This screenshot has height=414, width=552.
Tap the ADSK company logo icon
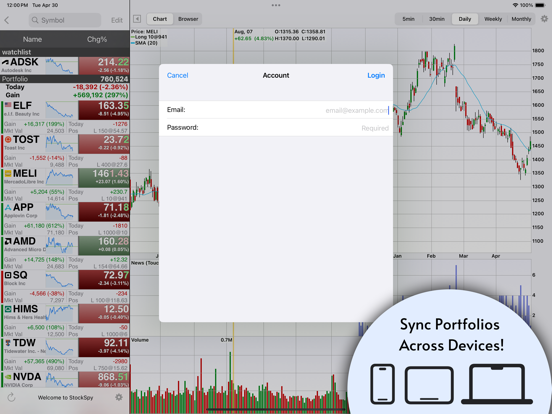(5, 62)
